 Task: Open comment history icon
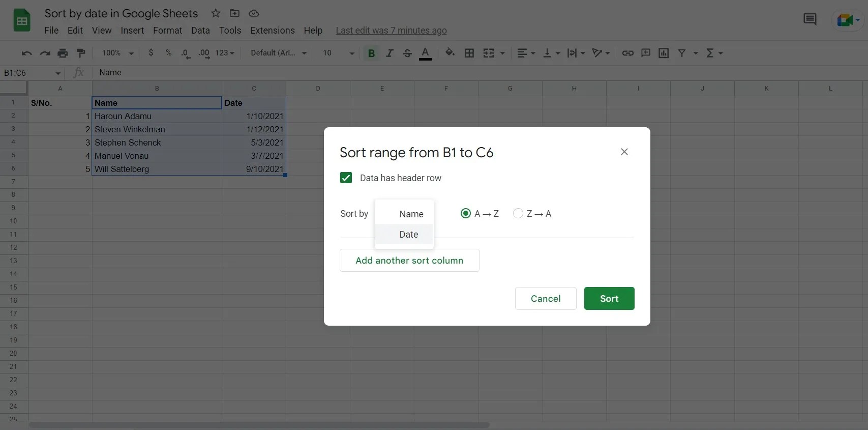click(x=810, y=19)
